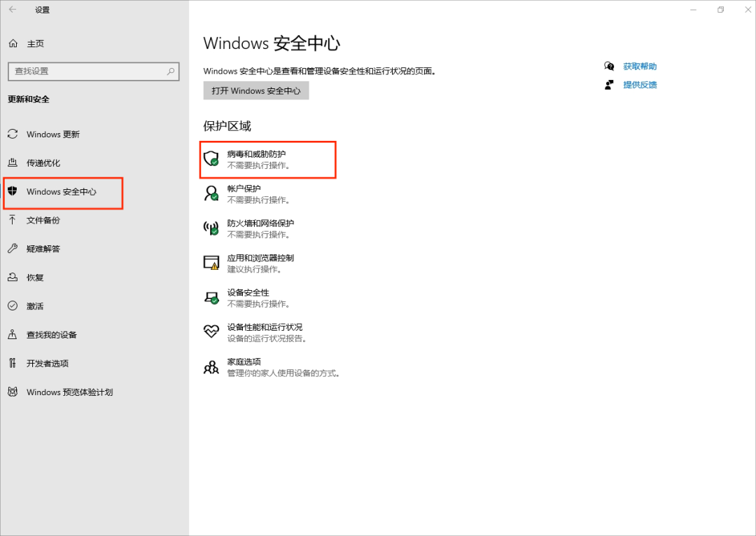This screenshot has height=536, width=756.
Task: Click the 防火墙和网络保护 signal icon
Action: tap(211, 228)
